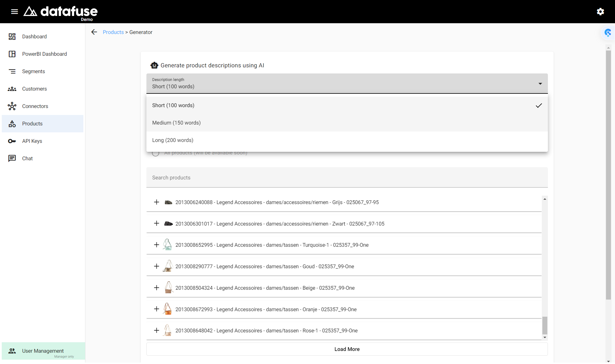The image size is (615, 364).
Task: Go back using the arrow icon
Action: click(94, 32)
